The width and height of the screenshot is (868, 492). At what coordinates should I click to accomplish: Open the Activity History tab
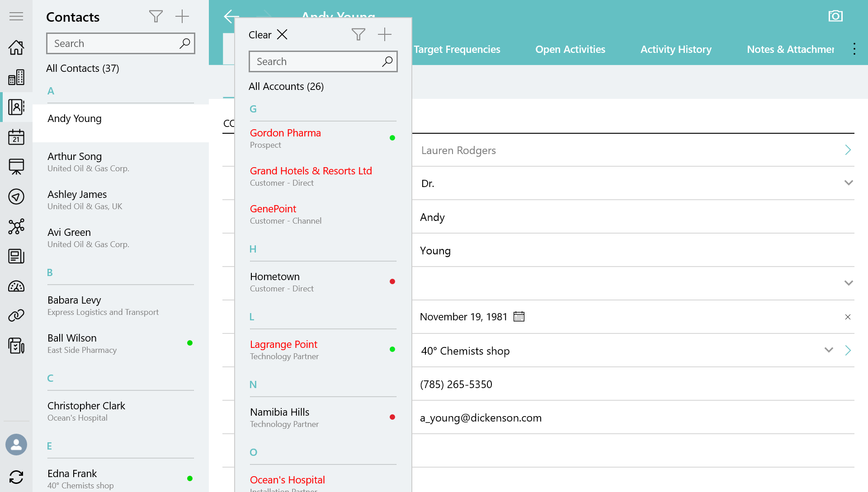point(676,49)
